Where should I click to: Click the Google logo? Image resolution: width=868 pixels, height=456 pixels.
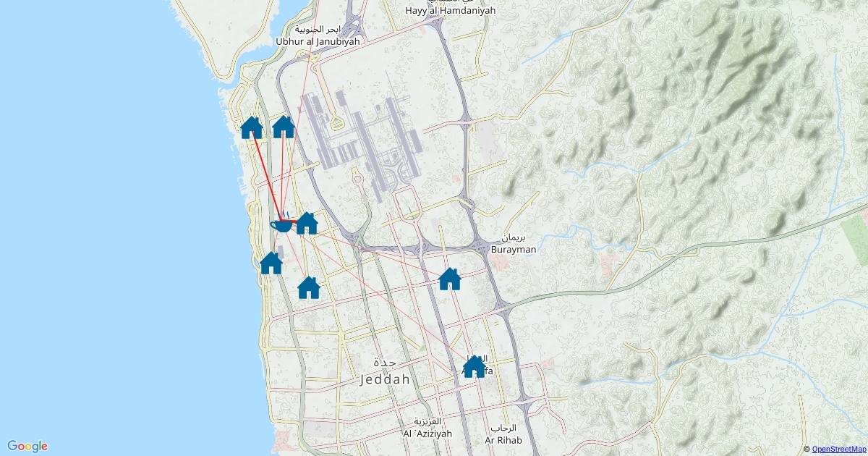point(27,446)
